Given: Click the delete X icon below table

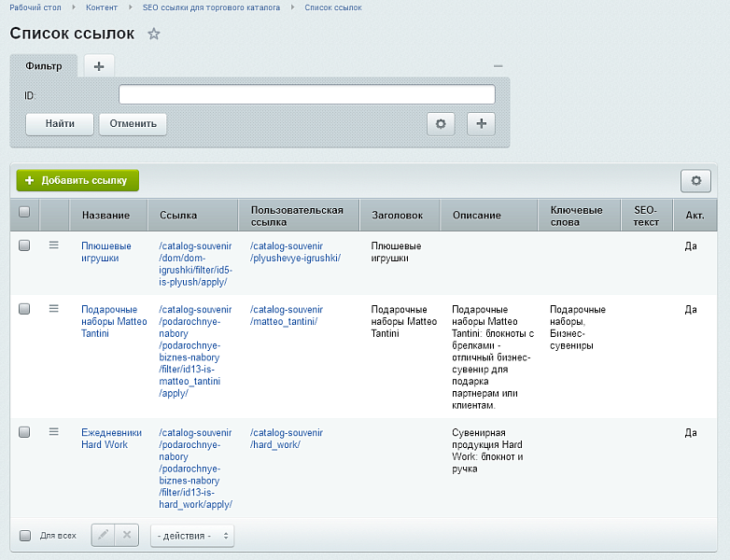Looking at the screenshot, I should coord(127,536).
